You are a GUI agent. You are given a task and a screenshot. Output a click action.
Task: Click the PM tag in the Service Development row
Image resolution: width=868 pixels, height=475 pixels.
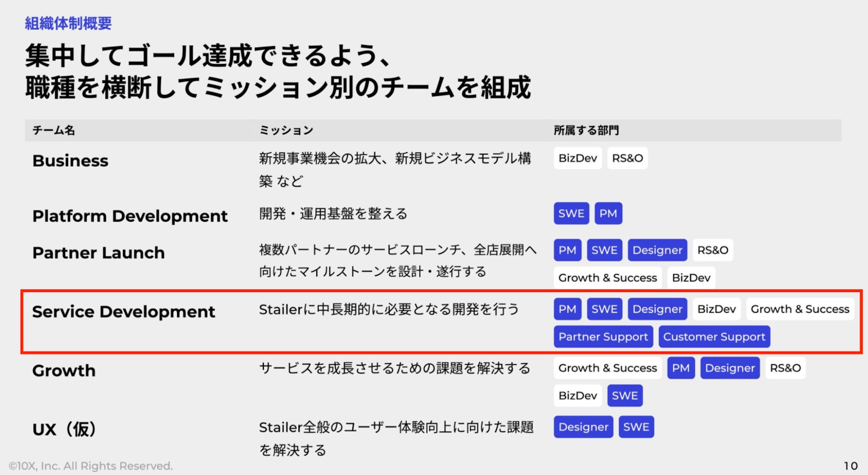[568, 309]
